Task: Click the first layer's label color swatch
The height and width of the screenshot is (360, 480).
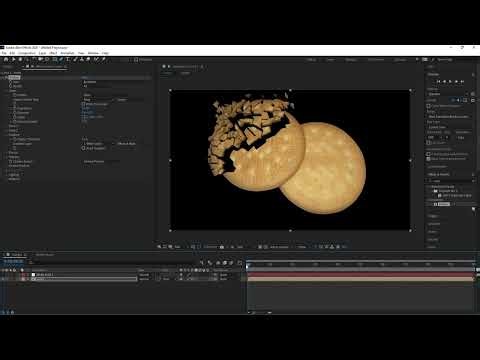Action: point(23,275)
